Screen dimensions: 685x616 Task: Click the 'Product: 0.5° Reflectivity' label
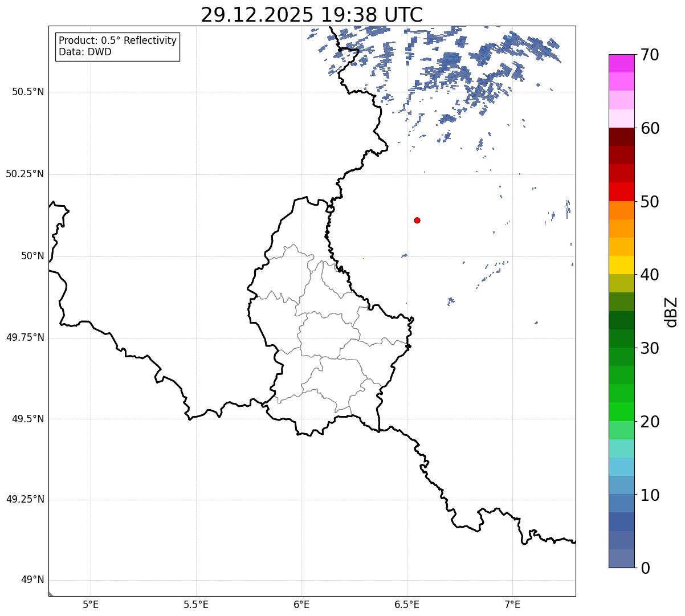[118, 41]
